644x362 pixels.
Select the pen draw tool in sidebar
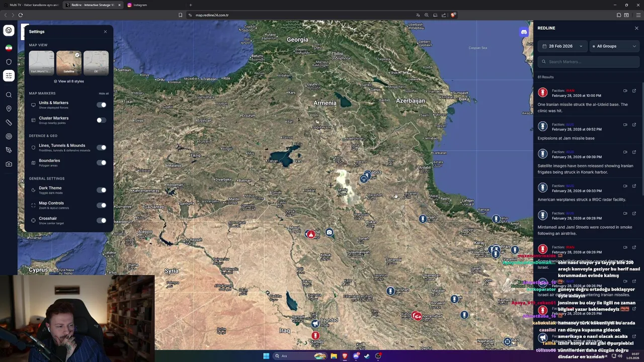[9, 150]
